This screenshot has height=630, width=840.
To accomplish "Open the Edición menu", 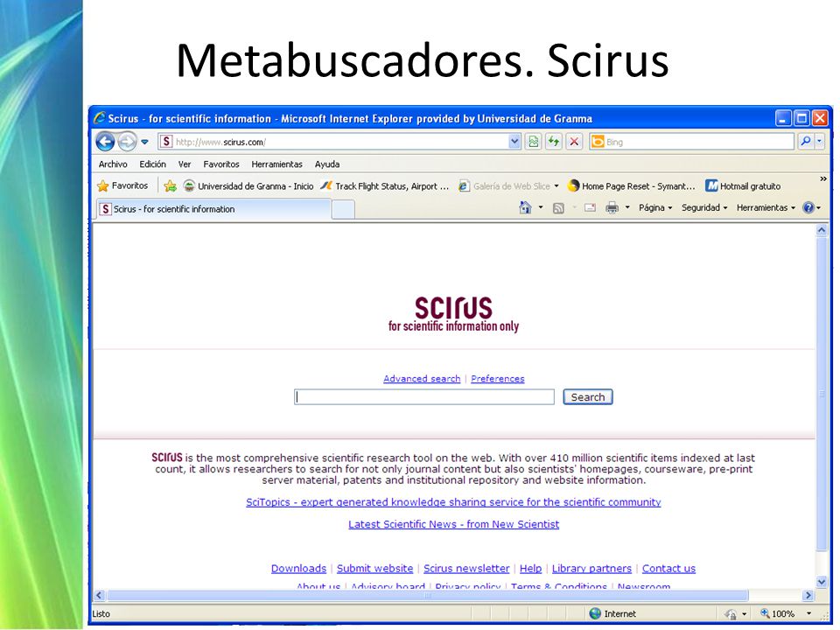I will tap(152, 164).
